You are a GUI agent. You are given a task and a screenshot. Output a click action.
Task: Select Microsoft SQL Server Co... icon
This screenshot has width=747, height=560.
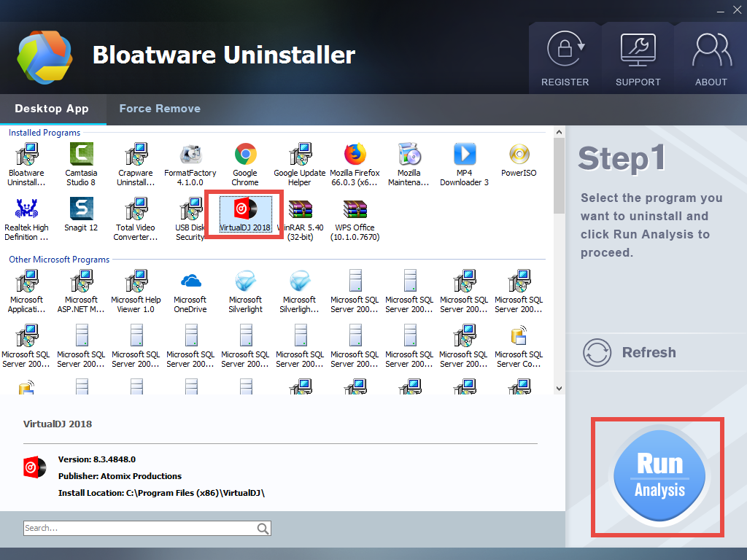519,335
